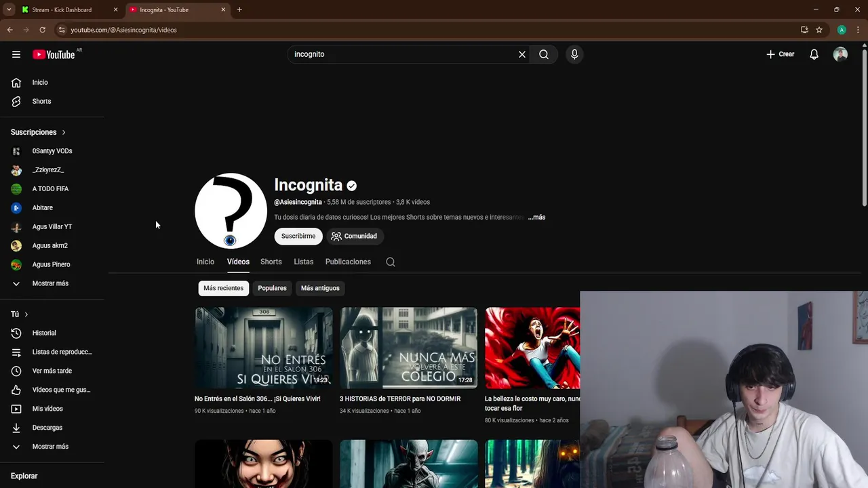Click the Incognita channel profile picture
Viewport: 868px width, 488px height.
(x=231, y=211)
